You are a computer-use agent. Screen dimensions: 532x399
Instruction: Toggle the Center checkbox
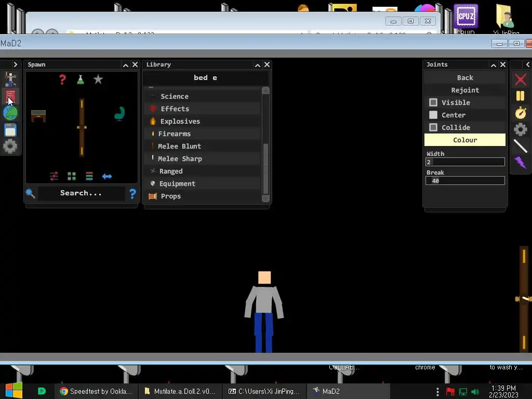433,115
